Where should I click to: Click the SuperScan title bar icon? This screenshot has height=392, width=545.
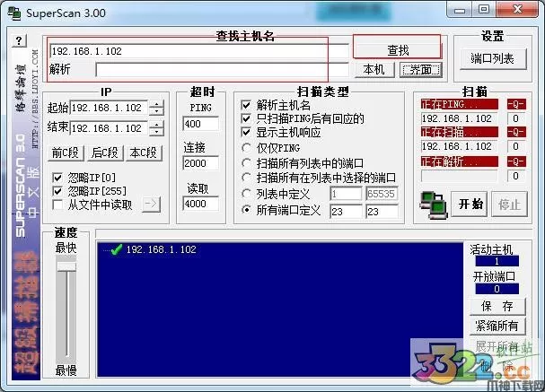pyautogui.click(x=13, y=13)
